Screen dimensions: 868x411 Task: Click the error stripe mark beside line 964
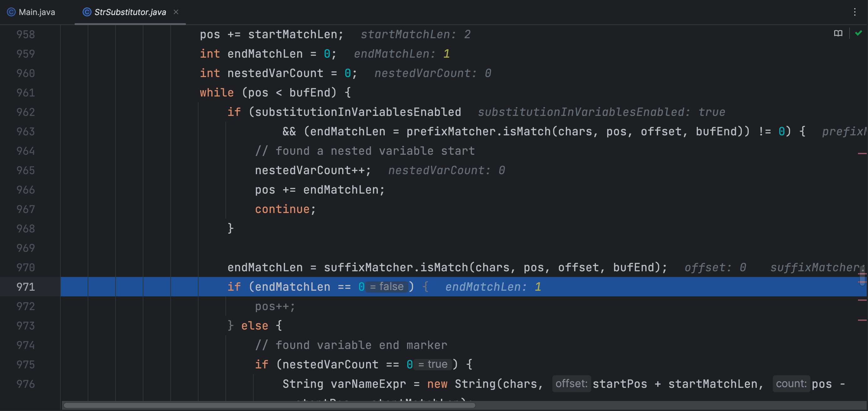click(x=862, y=153)
